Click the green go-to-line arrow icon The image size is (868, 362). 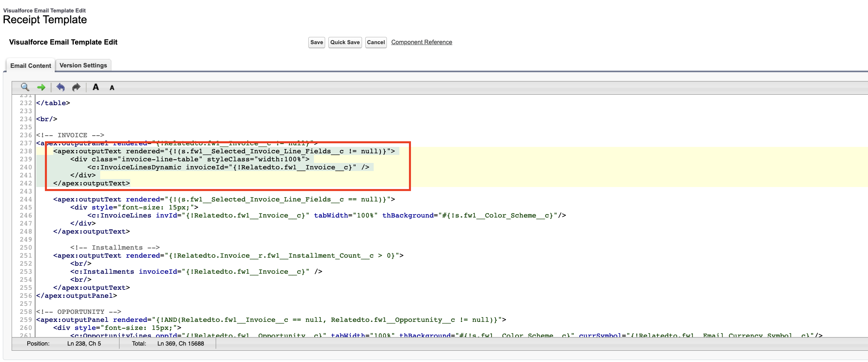[x=41, y=87]
